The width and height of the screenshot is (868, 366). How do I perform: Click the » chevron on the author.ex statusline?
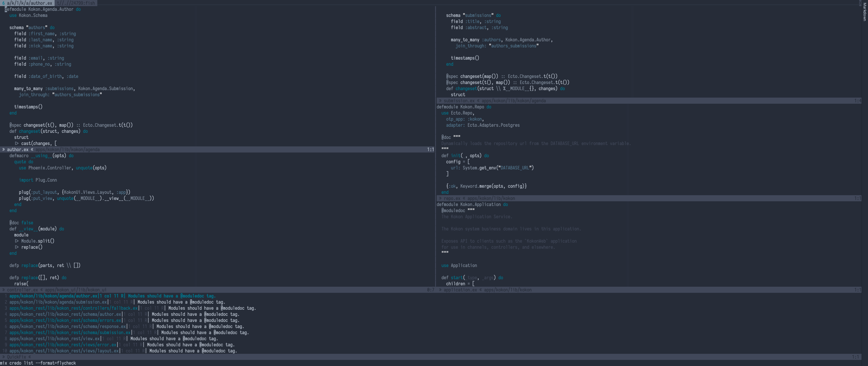(3, 149)
